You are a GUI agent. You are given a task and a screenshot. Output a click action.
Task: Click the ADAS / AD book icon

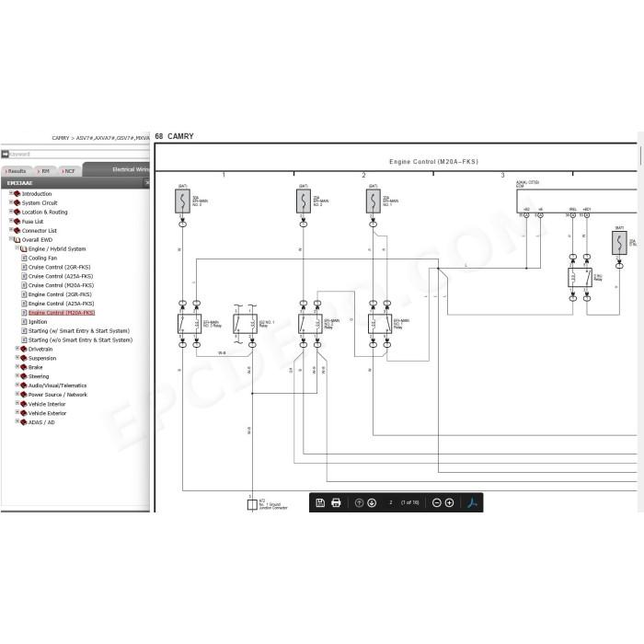tap(23, 422)
